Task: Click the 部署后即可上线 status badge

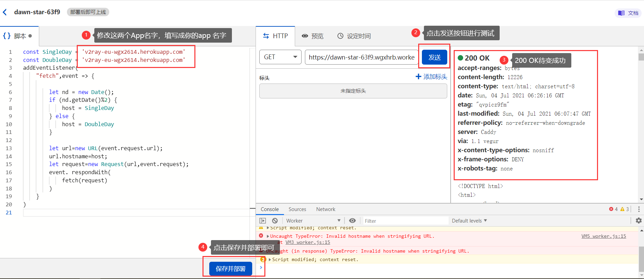Action: click(88, 12)
